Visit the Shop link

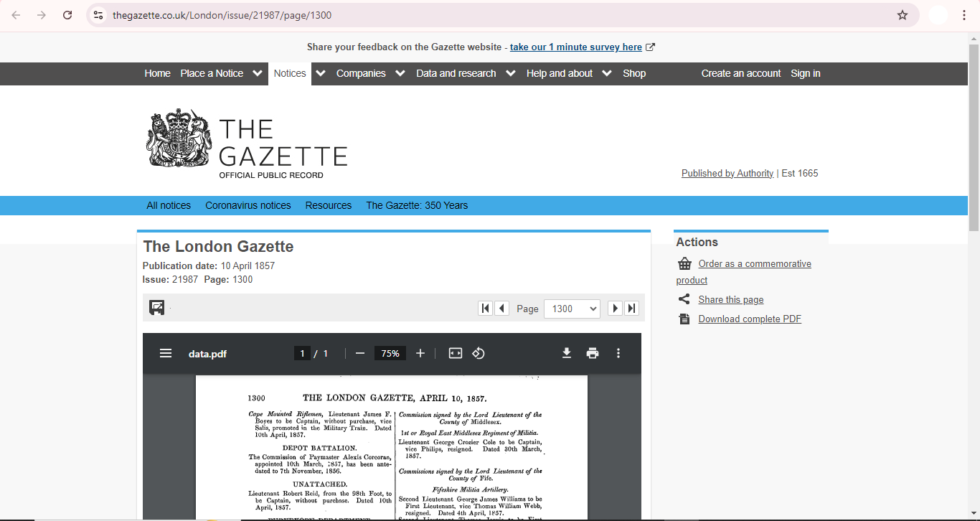634,73
